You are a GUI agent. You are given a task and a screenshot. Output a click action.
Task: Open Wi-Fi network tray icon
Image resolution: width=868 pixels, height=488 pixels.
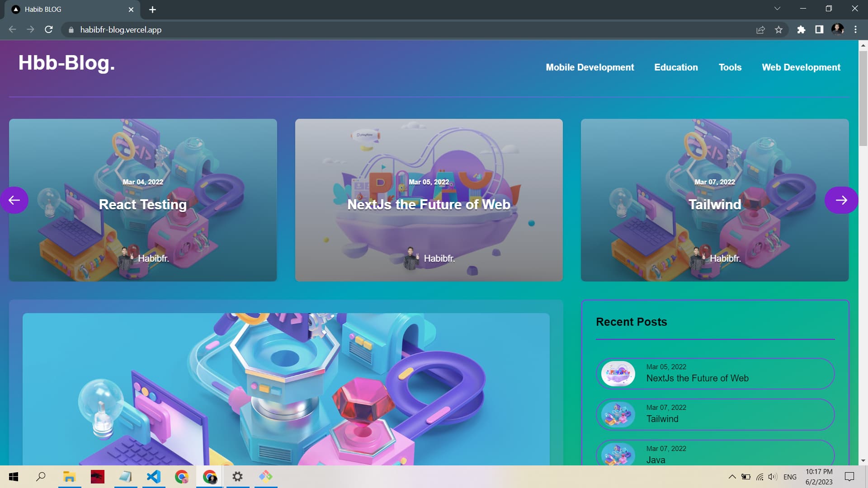[x=759, y=477]
